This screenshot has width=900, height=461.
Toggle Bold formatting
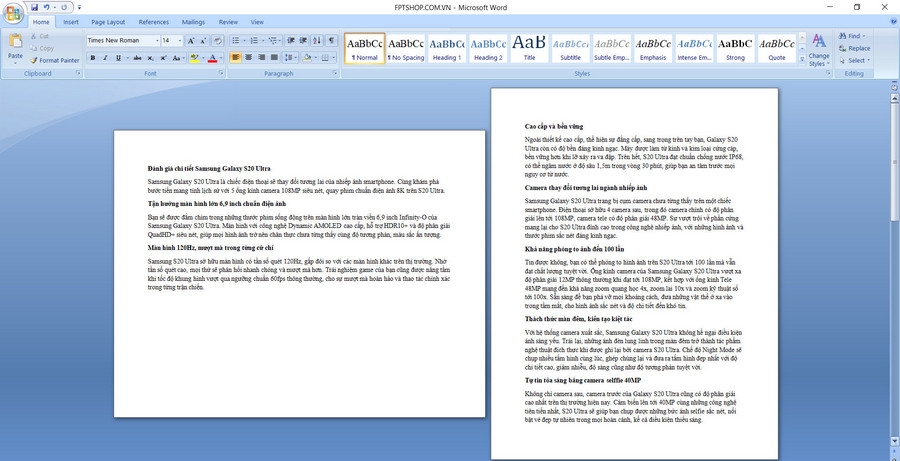tap(92, 58)
